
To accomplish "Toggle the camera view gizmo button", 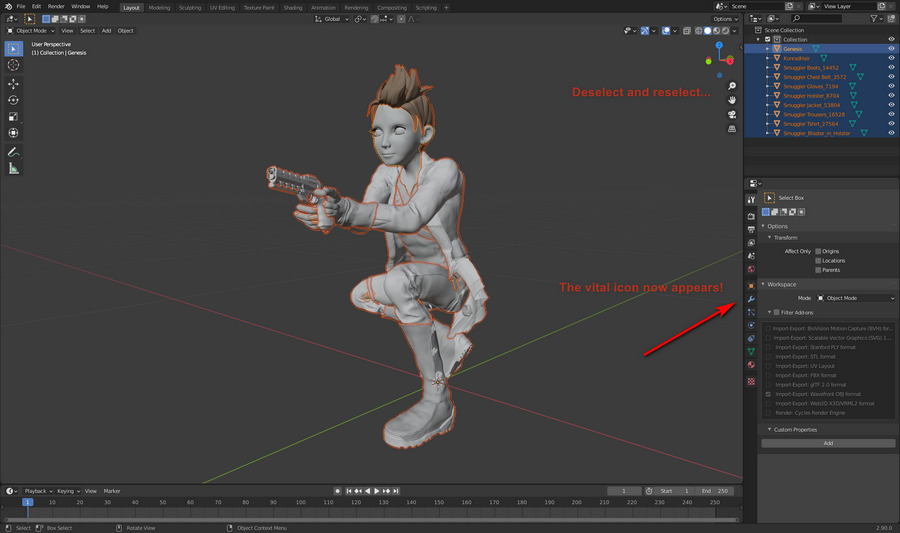I will [732, 114].
